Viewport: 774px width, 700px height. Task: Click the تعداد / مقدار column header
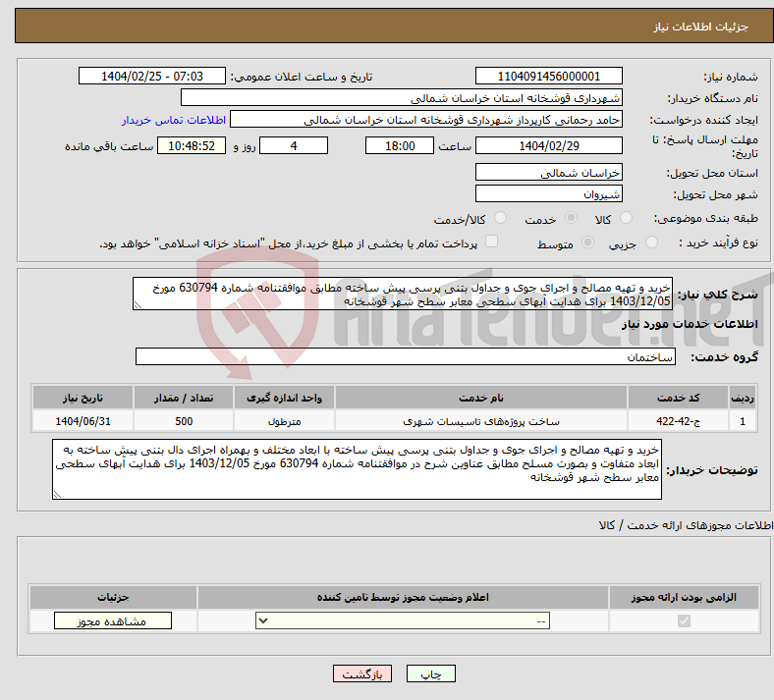[x=184, y=398]
